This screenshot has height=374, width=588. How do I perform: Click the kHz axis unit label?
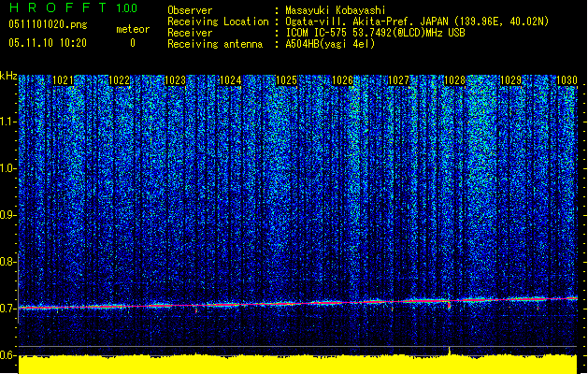pos(8,76)
